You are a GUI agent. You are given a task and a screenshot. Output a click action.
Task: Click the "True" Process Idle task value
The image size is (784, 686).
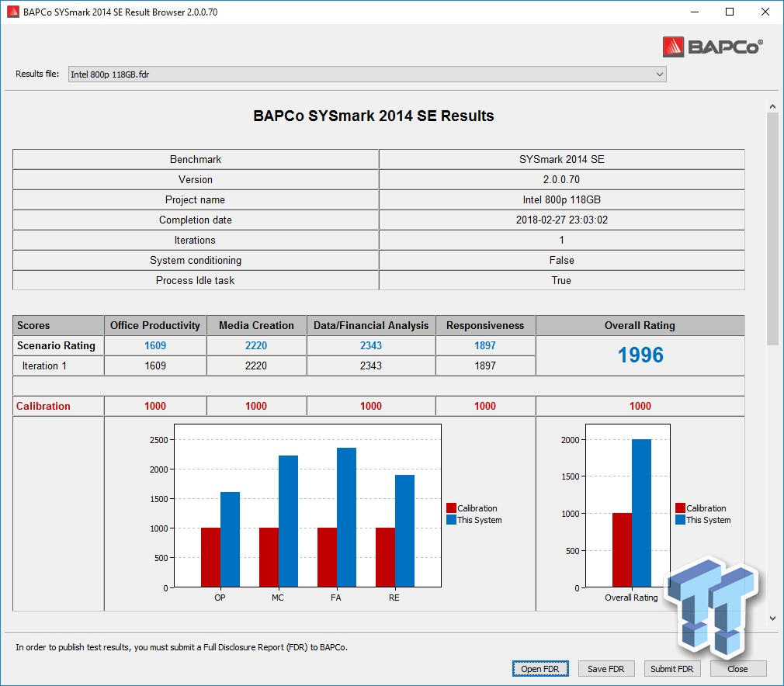561,280
